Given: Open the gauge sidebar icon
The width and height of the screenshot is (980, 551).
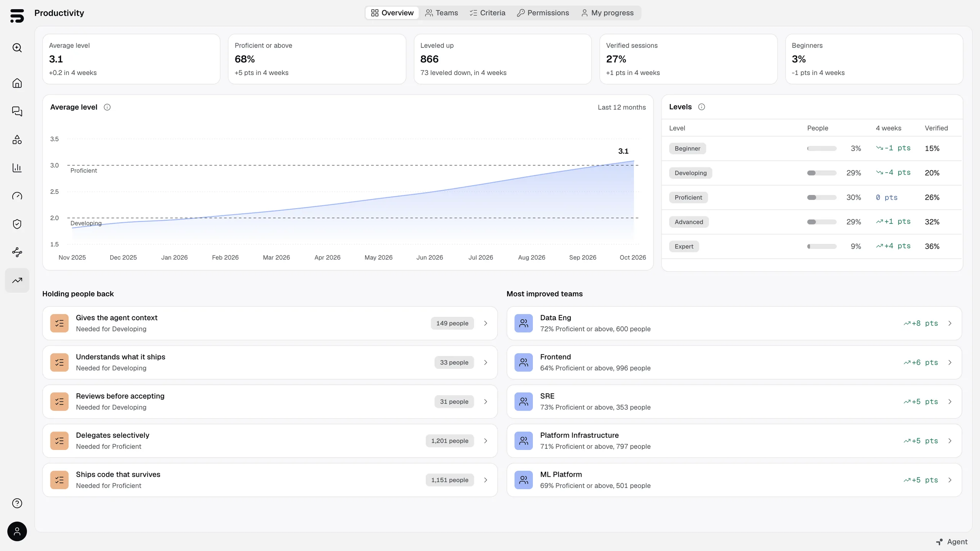Looking at the screenshot, I should pos(17,196).
